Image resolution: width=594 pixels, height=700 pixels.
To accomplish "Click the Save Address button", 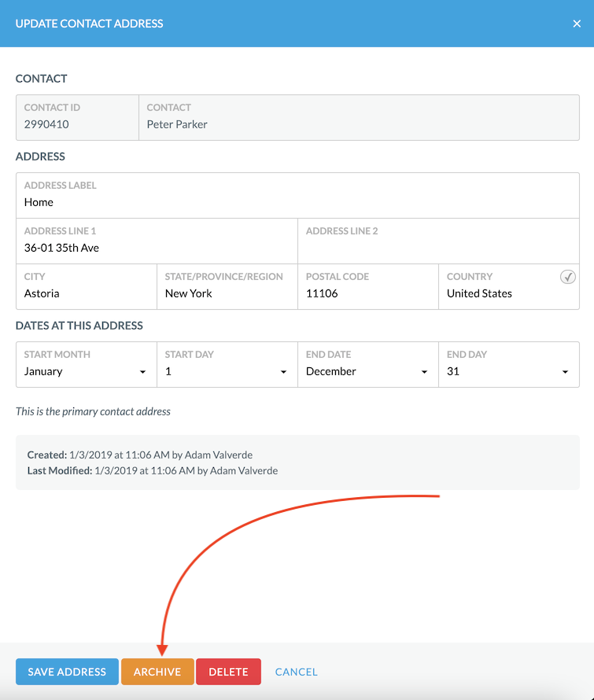I will (67, 672).
